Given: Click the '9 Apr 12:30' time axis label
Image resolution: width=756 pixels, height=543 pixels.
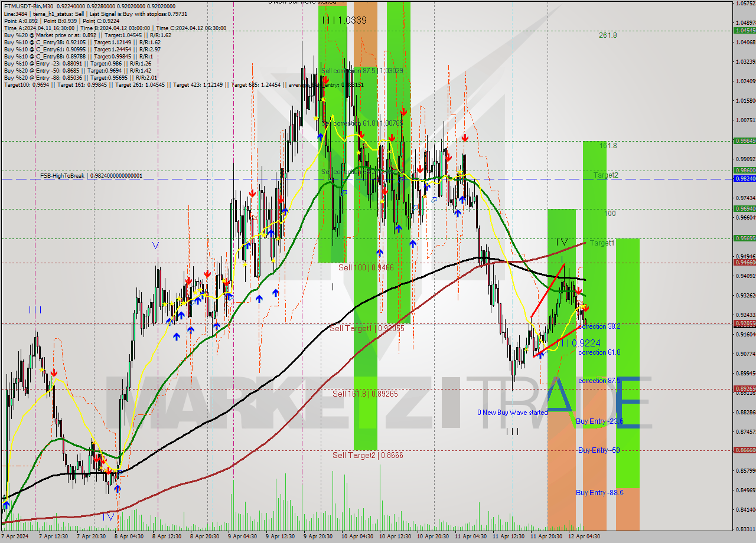Looking at the screenshot, I should 281,537.
